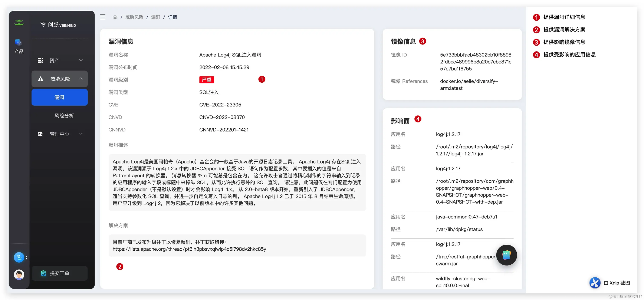The width and height of the screenshot is (644, 300).
Task: Open 风险分析 from the sidebar menu
Action: tap(64, 115)
